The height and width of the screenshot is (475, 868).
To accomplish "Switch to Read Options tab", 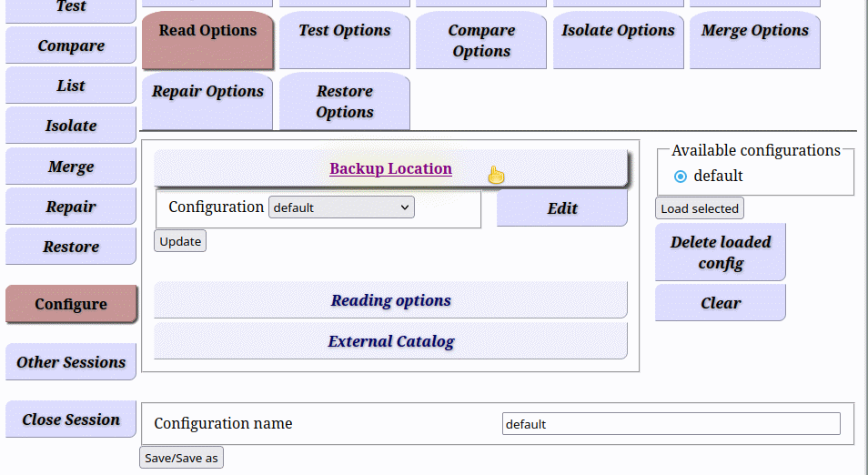I will coord(207,40).
